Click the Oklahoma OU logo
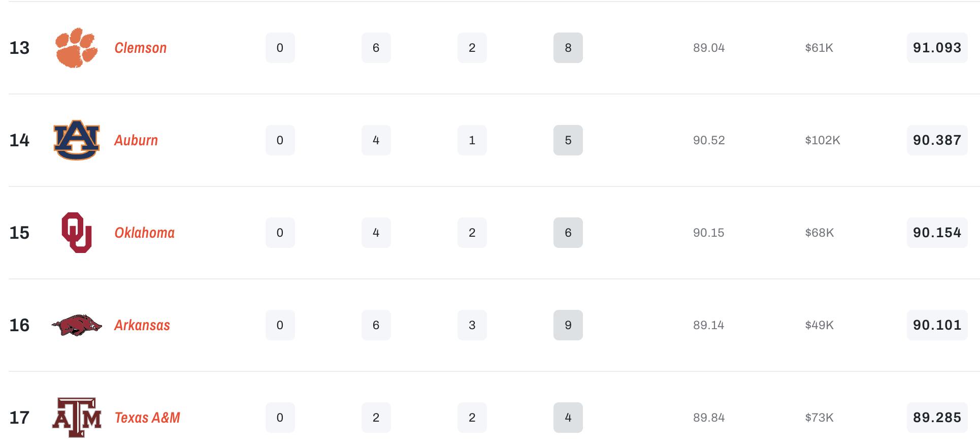Viewport: 980px width, 445px height. (76, 233)
